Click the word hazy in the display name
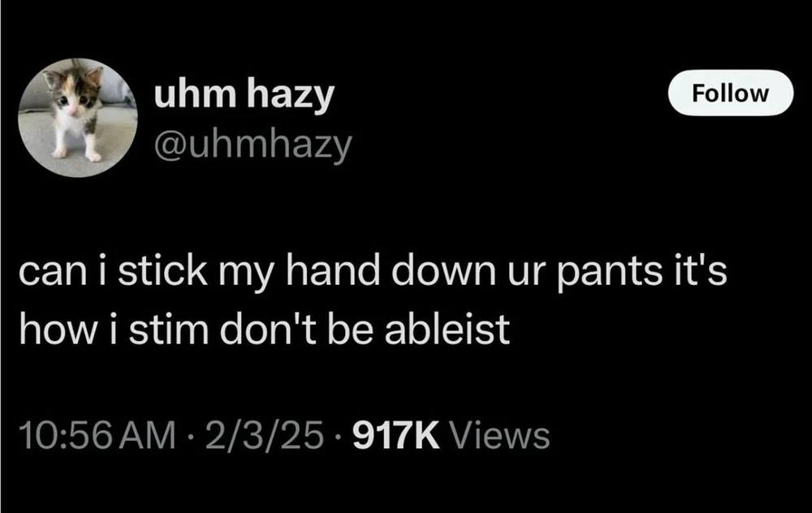 [x=291, y=97]
